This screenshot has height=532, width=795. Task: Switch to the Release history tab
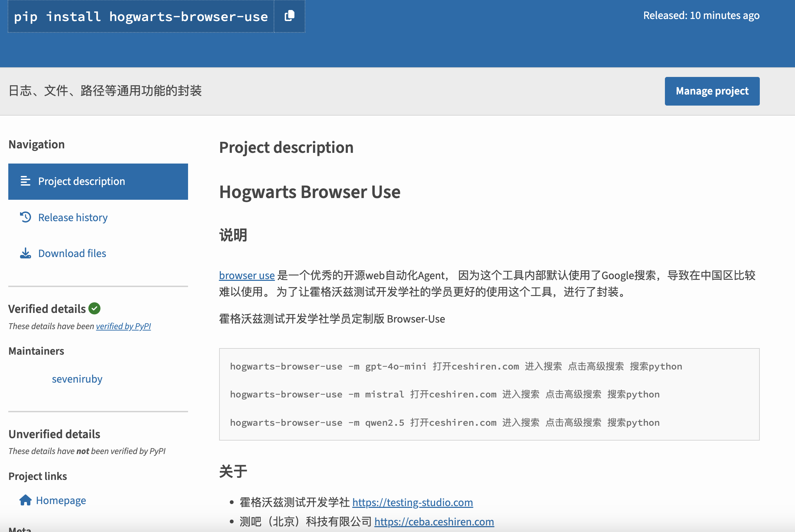[73, 217]
